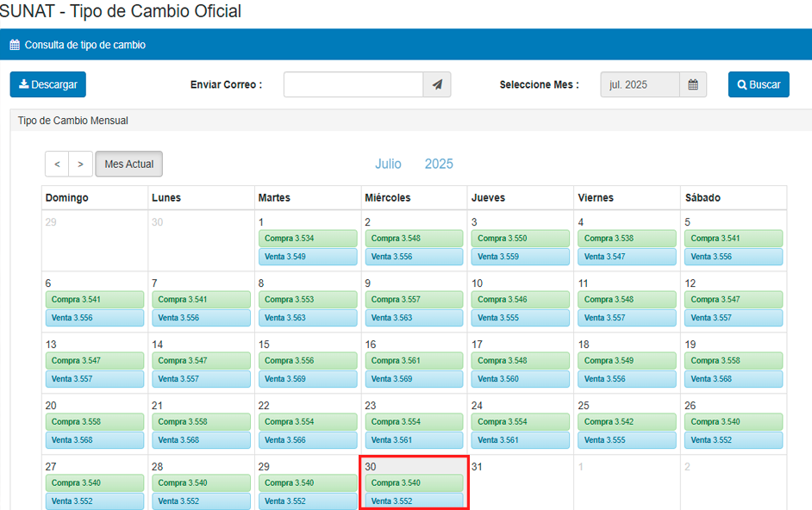Go to the previous month arrow
This screenshot has height=510, width=812.
[57, 165]
